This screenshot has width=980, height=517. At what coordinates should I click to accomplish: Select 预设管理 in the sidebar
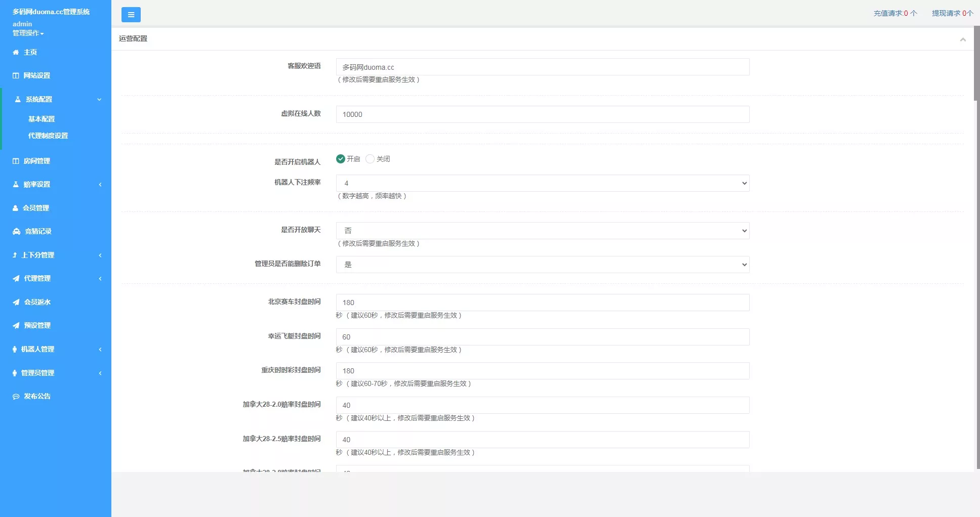(x=35, y=325)
